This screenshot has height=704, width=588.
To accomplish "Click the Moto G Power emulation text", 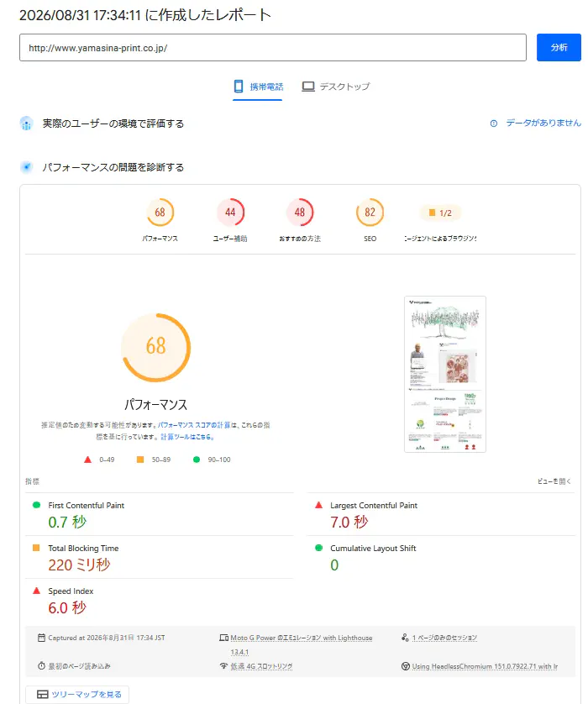I will [302, 644].
